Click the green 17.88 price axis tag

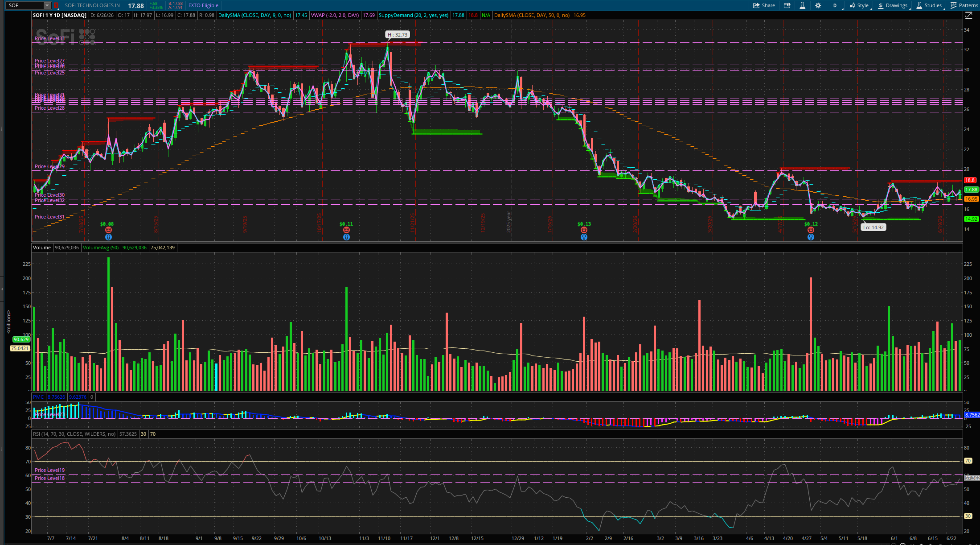point(971,190)
